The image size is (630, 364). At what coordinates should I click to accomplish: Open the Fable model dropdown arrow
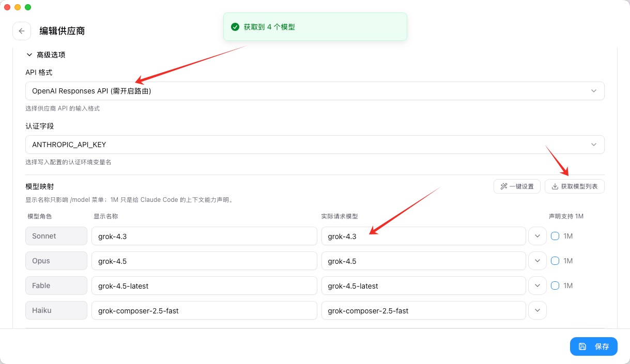point(537,286)
